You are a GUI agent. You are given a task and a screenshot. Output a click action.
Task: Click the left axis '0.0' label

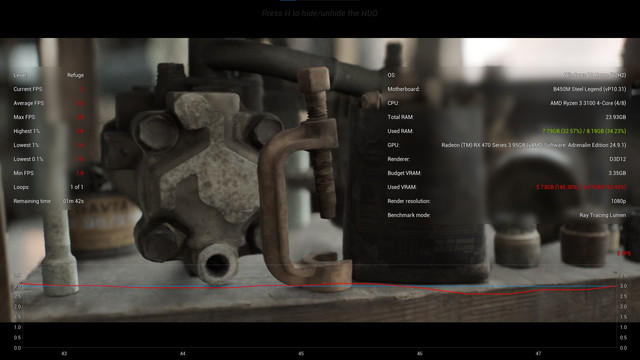(x=17, y=348)
